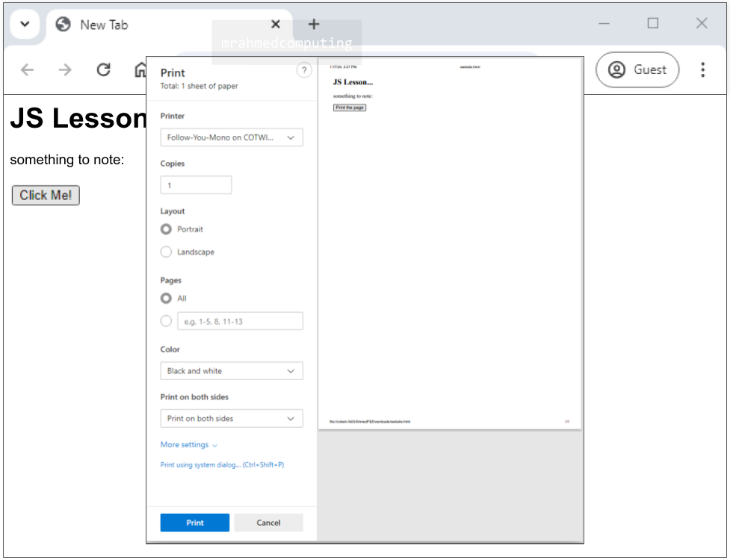Click the forward navigation arrow
This screenshot has width=730, height=560.
tap(66, 70)
